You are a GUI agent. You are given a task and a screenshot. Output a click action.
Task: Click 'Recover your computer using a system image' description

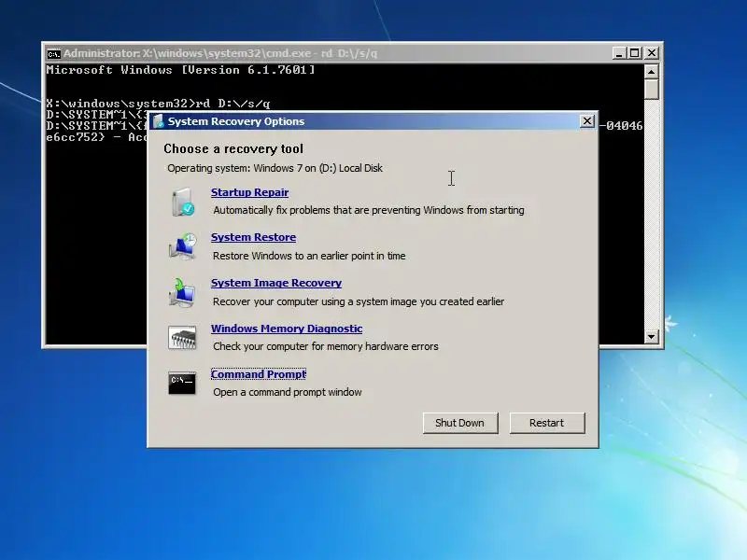[359, 301]
